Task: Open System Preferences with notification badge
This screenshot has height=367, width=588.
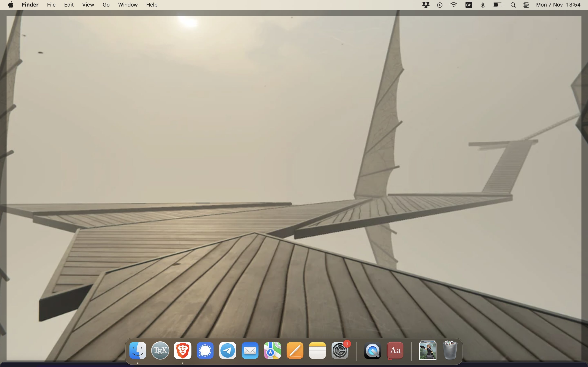Action: [x=340, y=350]
